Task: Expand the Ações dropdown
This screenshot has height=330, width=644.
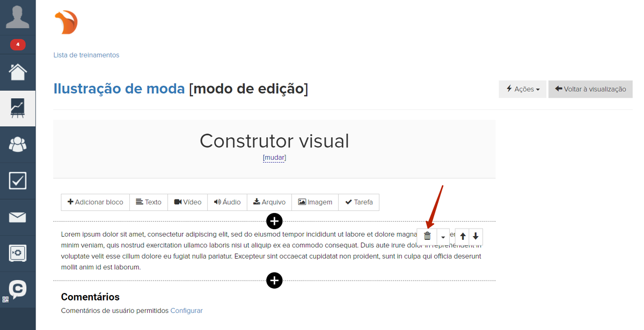Action: [x=522, y=89]
